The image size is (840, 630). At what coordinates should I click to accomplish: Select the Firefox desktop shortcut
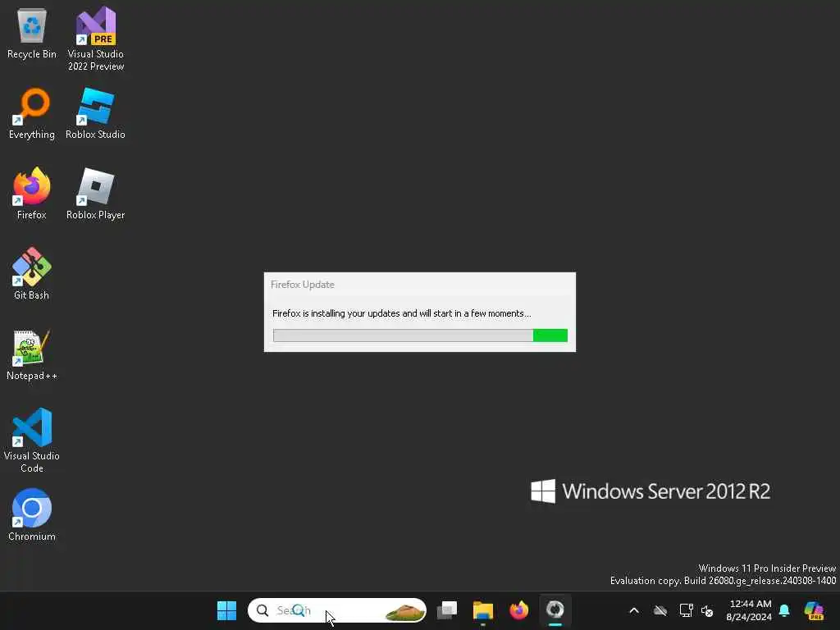point(32,194)
